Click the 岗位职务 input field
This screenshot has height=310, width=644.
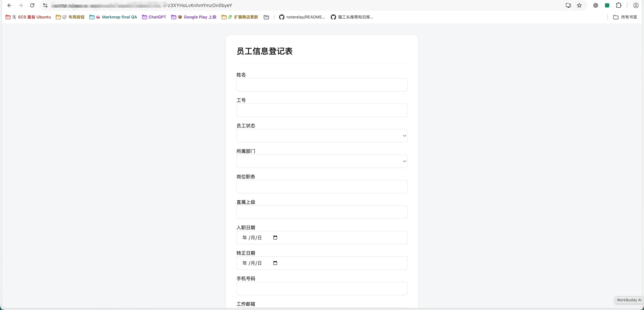[322, 187]
